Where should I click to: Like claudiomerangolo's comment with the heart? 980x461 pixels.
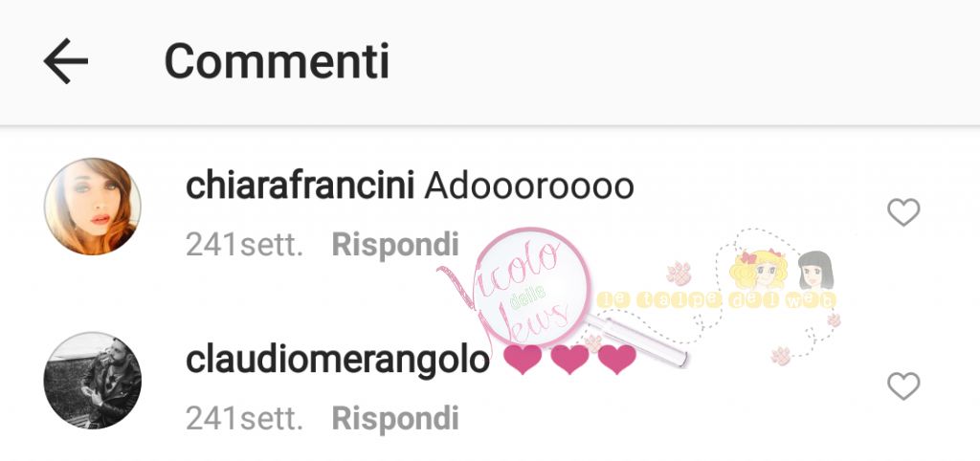(903, 386)
